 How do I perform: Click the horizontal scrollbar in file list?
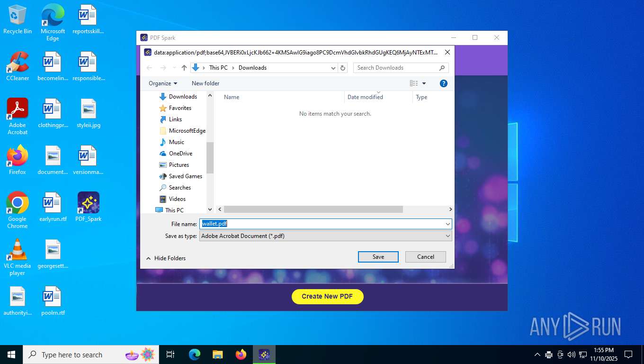313,209
